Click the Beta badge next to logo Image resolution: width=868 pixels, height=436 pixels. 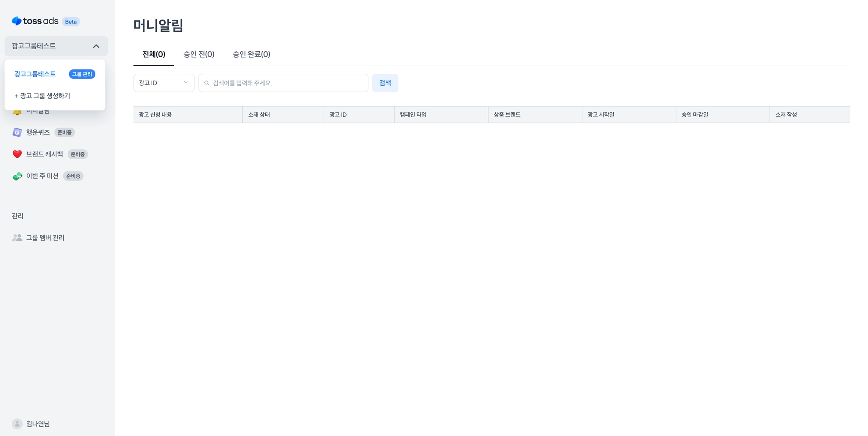(x=71, y=22)
